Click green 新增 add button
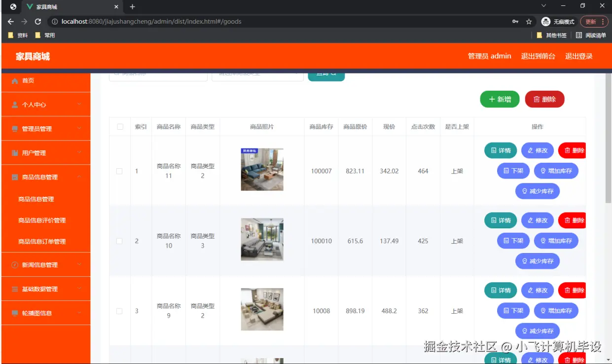This screenshot has width=612, height=364. tap(500, 99)
